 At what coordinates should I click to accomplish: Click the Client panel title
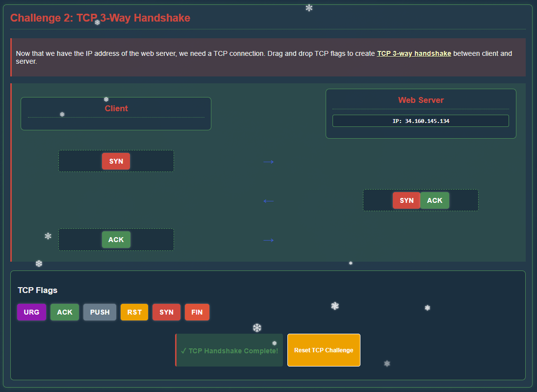tap(116, 108)
